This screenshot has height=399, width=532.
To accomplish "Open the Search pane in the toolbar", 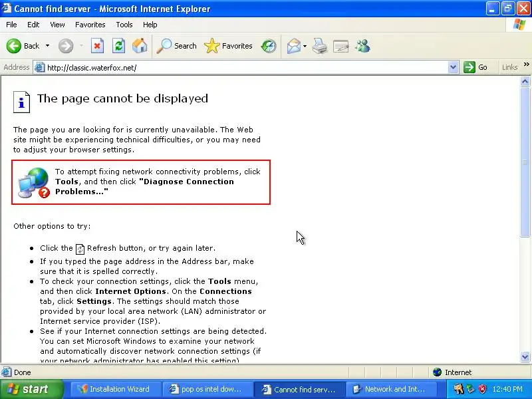I will click(176, 46).
